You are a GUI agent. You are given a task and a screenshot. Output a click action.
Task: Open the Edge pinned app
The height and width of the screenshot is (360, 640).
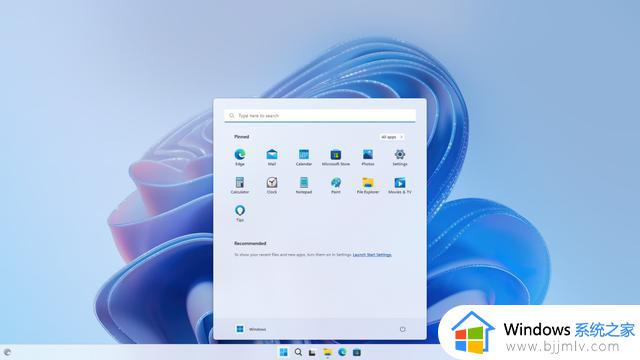click(240, 157)
